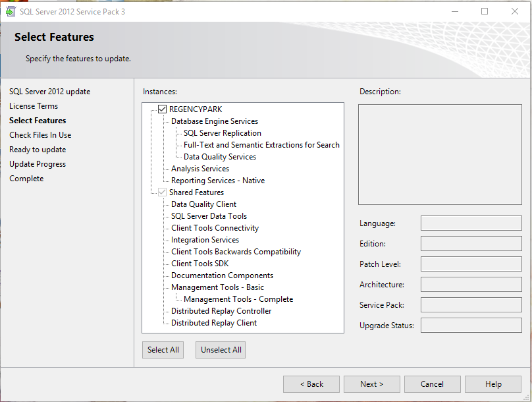Click the Select All button
The width and height of the screenshot is (532, 402).
coord(163,349)
